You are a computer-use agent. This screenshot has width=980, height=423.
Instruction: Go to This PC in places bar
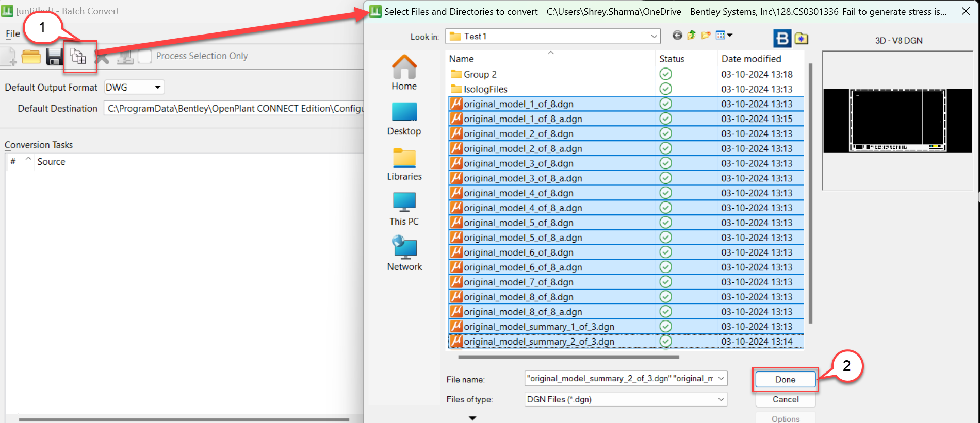pyautogui.click(x=404, y=209)
